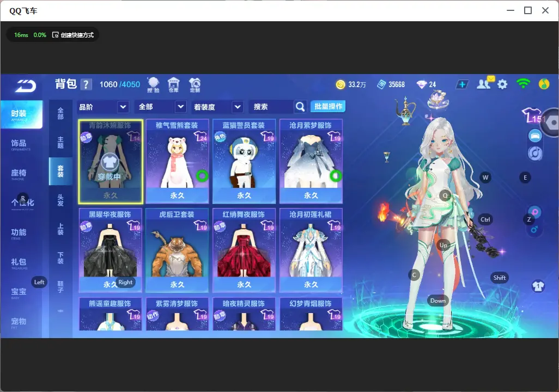Click the blue coupon currency icon

pyautogui.click(x=381, y=84)
